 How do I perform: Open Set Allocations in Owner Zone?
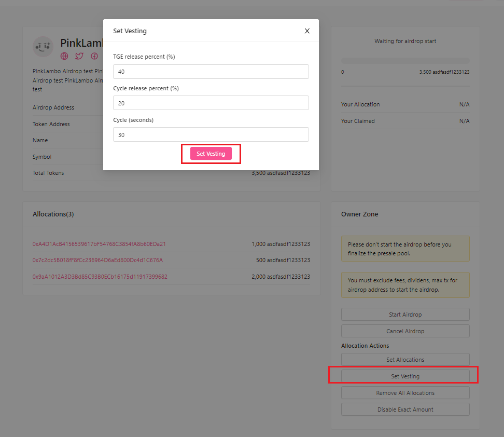[405, 359]
